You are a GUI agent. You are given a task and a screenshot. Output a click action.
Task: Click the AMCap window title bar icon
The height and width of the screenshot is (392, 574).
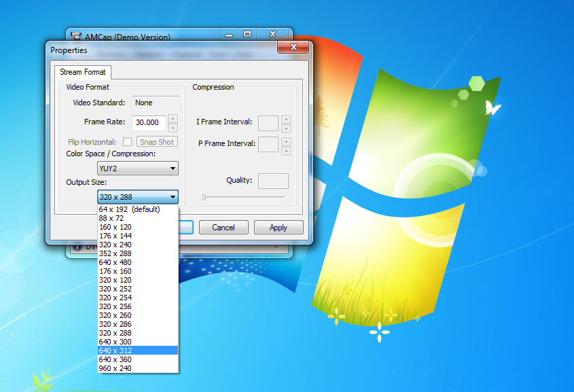(76, 36)
